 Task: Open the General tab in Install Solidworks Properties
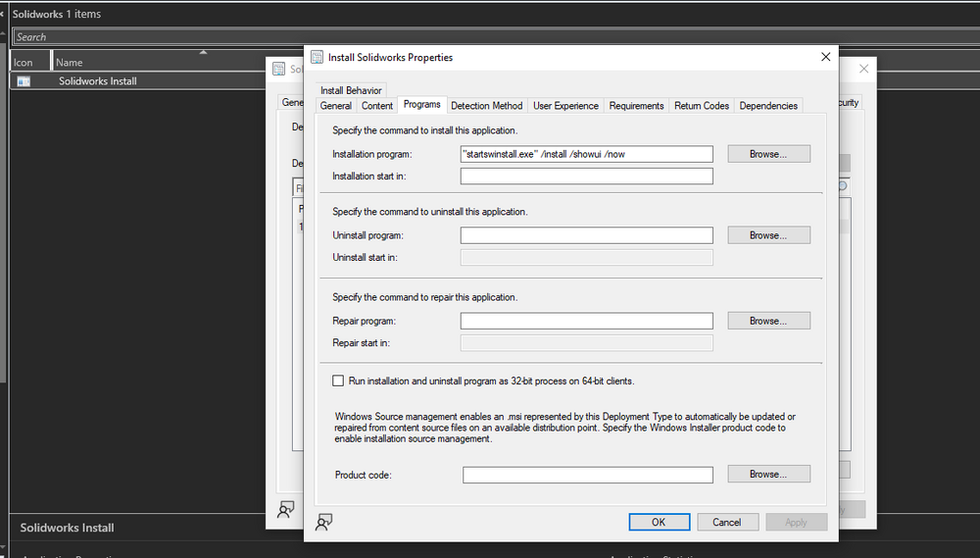(x=335, y=106)
